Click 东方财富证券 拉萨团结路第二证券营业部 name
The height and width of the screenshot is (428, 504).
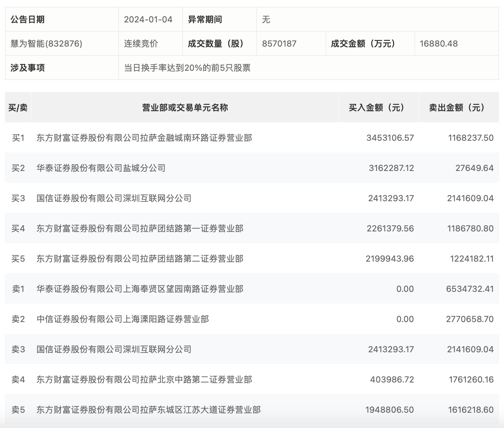140,258
